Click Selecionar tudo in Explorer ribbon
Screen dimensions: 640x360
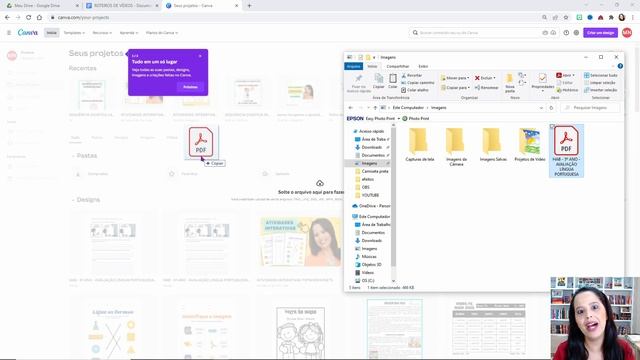[600, 75]
